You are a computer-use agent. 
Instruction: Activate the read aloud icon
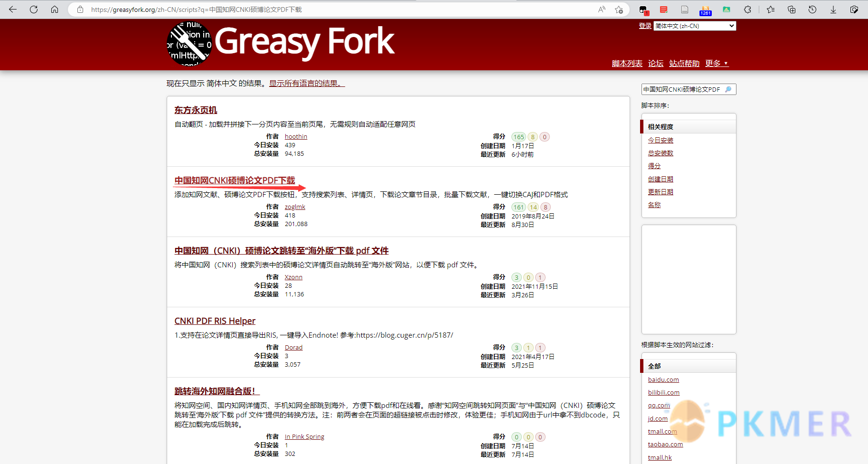(602, 9)
